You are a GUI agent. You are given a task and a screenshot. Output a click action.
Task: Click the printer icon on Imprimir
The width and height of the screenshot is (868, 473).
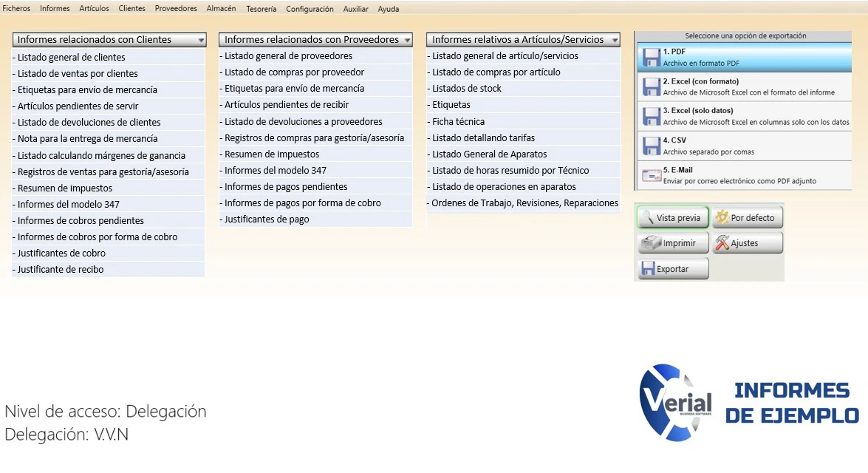[x=651, y=242]
